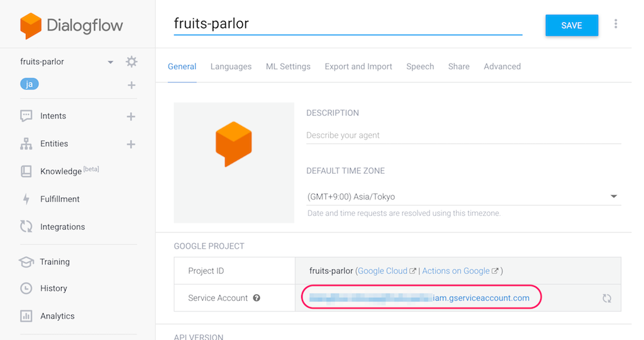
Task: Open agent settings gear icon
Action: click(x=131, y=62)
